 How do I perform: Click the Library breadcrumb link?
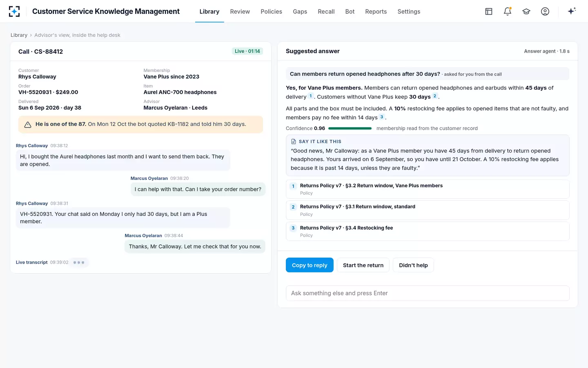(x=19, y=35)
